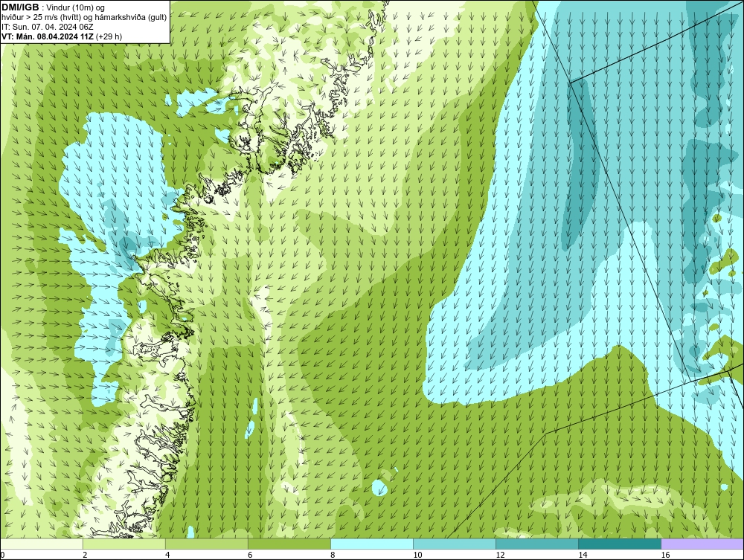
Task: Click the 2–4 m/s light green swatch
Action: click(124, 544)
